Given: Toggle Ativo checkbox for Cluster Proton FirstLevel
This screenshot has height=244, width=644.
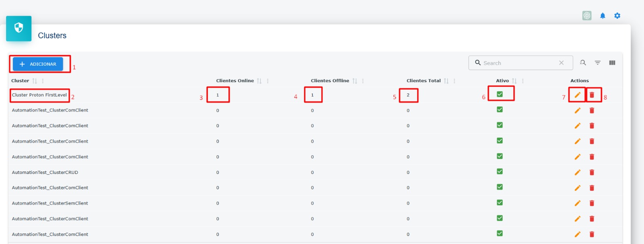Looking at the screenshot, I should [500, 94].
